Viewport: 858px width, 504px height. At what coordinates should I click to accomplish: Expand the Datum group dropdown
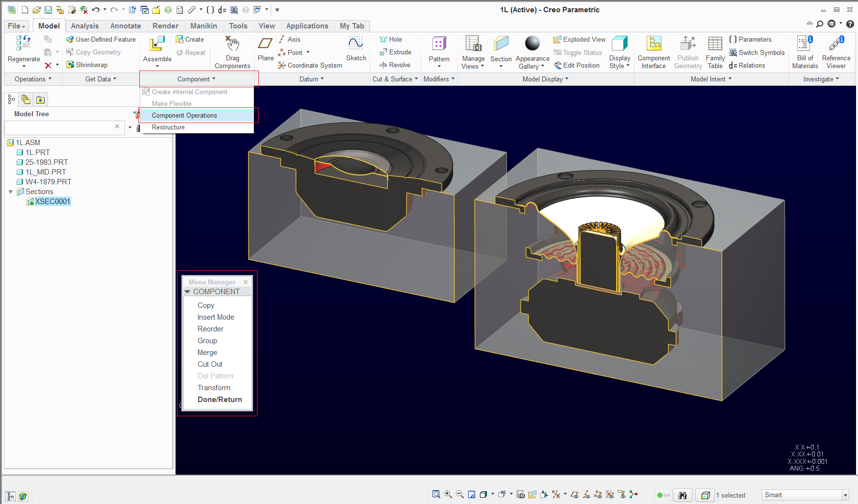click(x=312, y=79)
